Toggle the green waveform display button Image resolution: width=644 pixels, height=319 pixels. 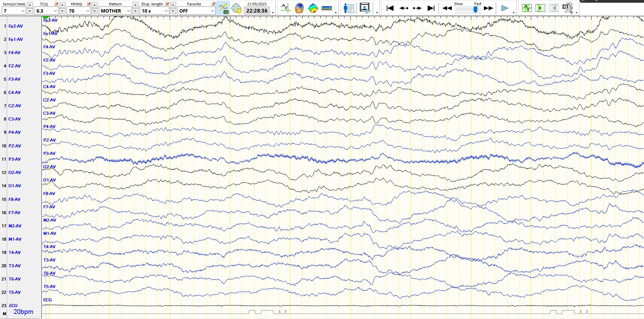click(x=526, y=8)
